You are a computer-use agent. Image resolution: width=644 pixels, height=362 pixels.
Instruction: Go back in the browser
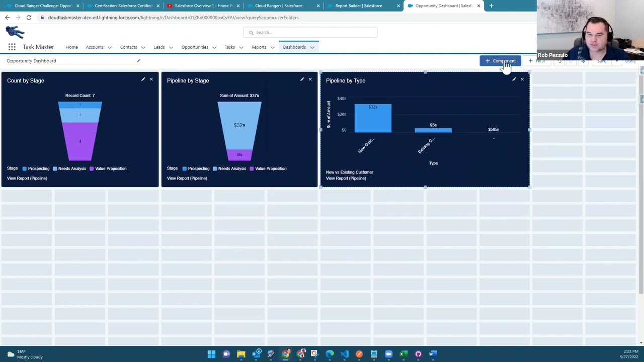(x=7, y=18)
